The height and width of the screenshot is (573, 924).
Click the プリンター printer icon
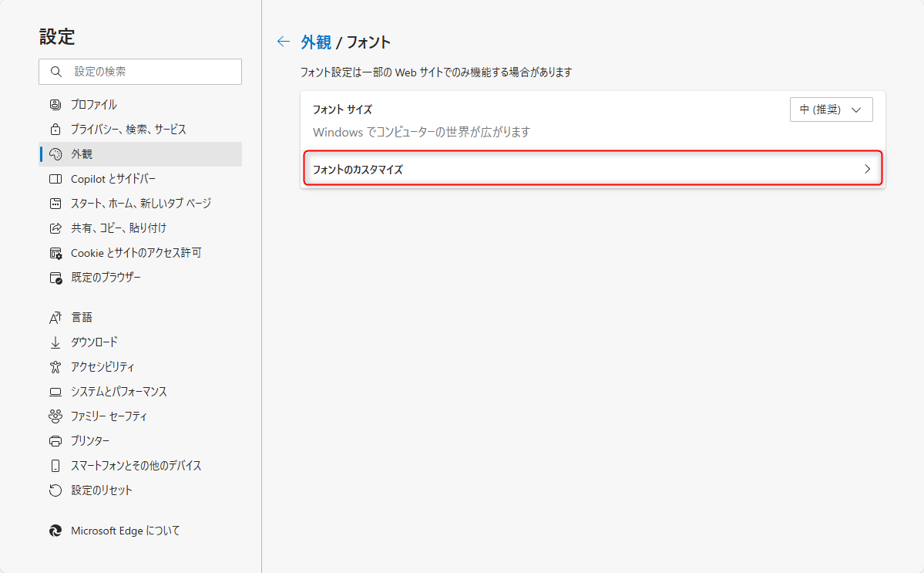(x=55, y=441)
